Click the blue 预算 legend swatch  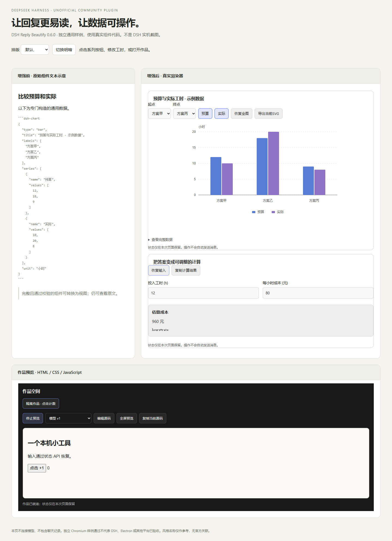point(254,212)
